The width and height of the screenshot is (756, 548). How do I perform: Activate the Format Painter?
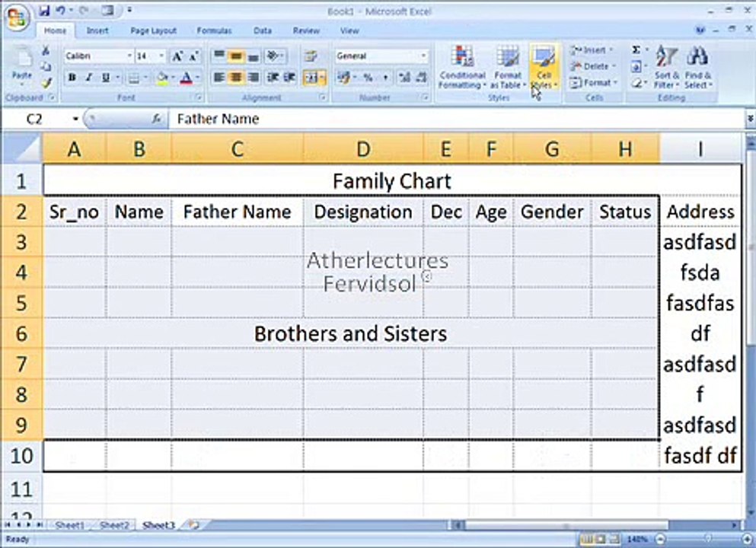(x=46, y=83)
